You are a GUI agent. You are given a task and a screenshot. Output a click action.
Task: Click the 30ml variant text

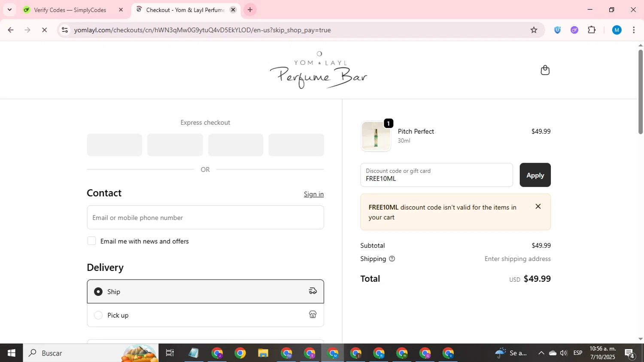point(404,141)
